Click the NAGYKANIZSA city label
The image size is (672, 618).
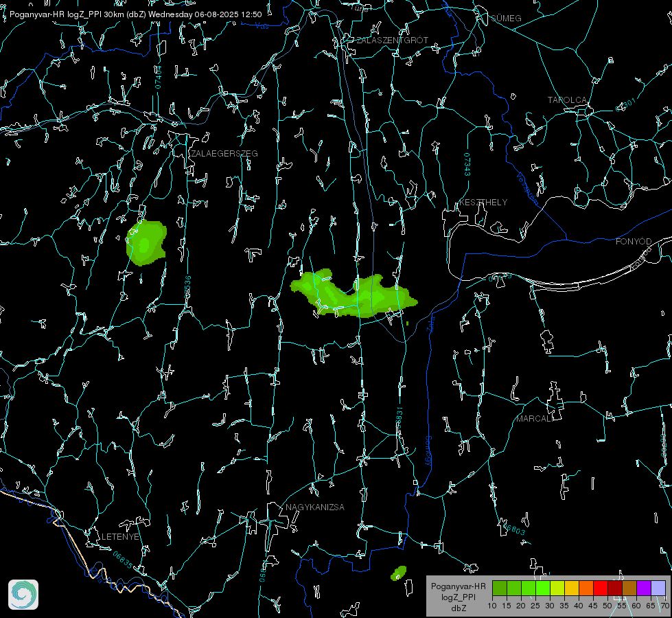pyautogui.click(x=315, y=507)
